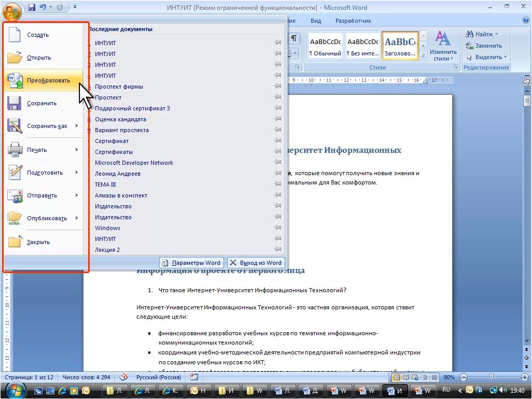Click the Русский (Россия) language indicator
532x399 pixels.
pos(159,377)
